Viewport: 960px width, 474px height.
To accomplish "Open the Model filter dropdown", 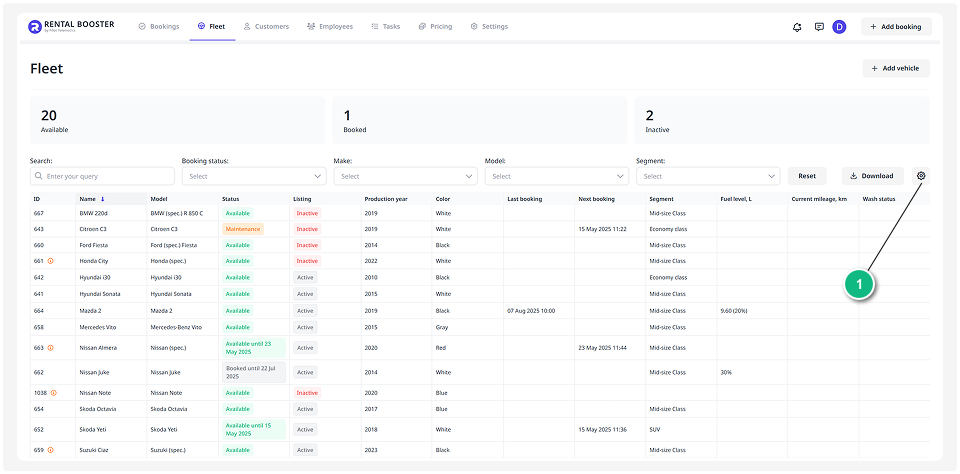I will coord(556,176).
